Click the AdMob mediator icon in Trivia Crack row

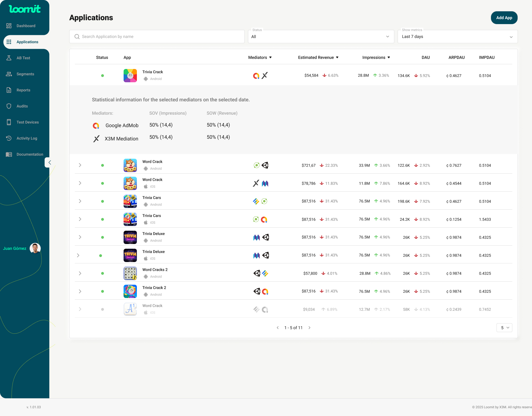256,76
